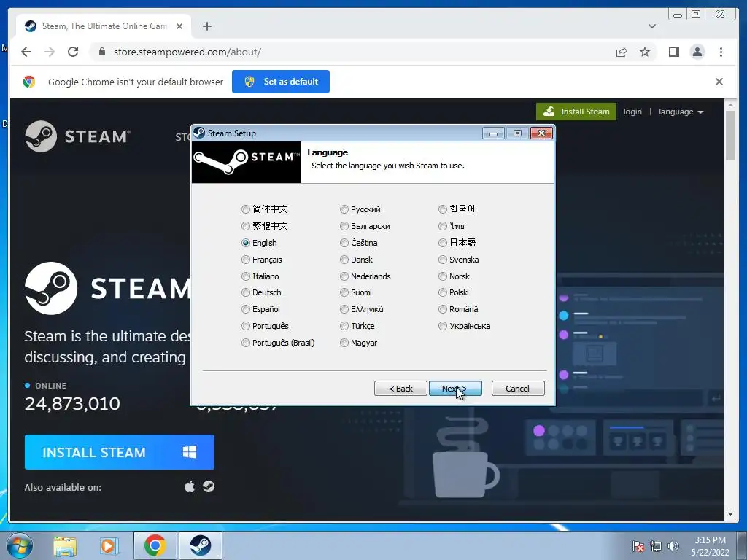747x560 pixels.
Task: Choose Svenska as the language
Action: pos(443,260)
